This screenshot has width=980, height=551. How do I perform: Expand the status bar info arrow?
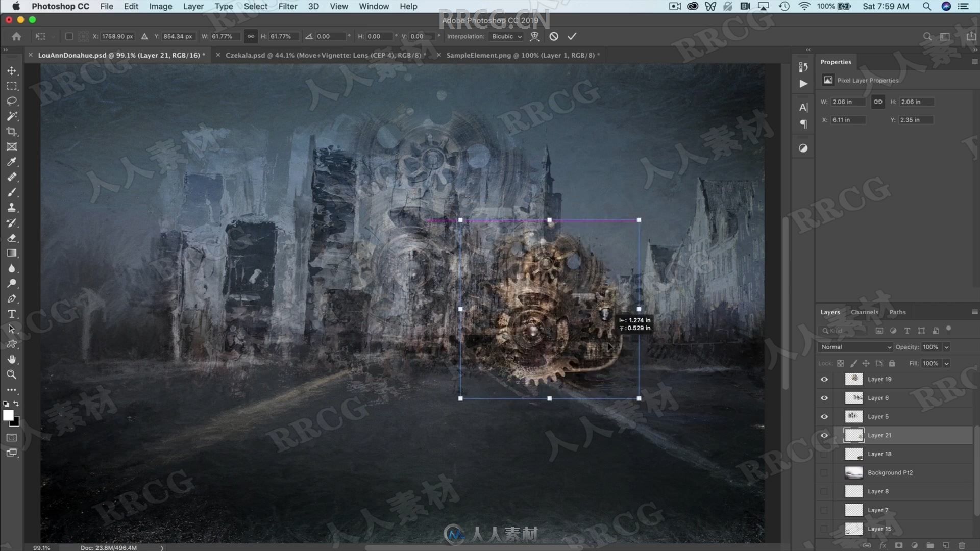(x=162, y=547)
